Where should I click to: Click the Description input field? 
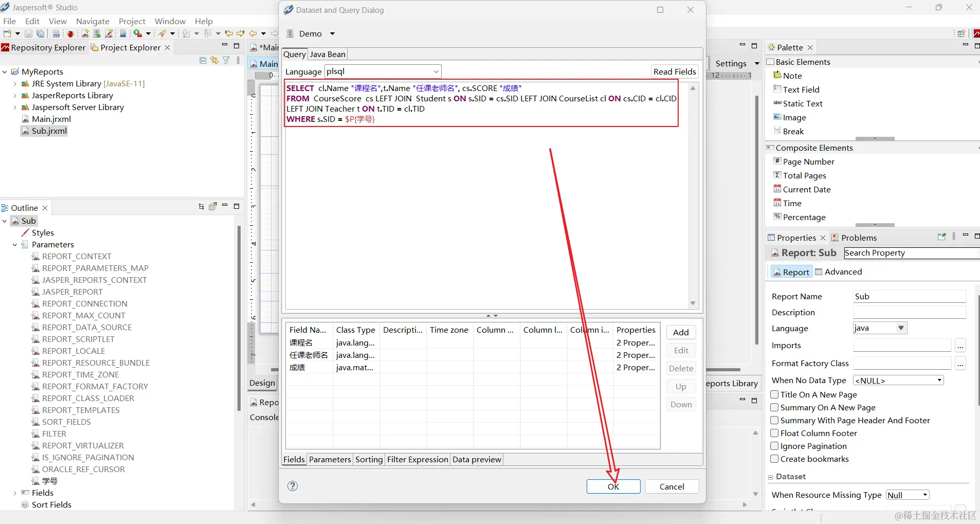pyautogui.click(x=909, y=313)
